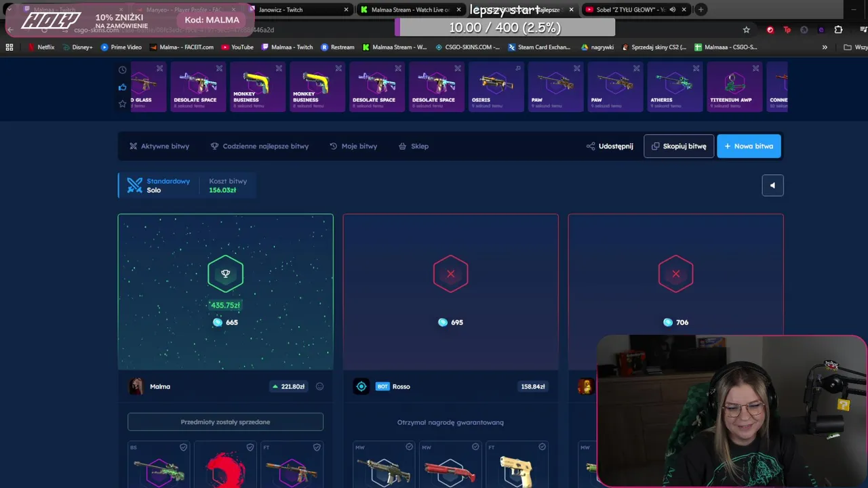The height and width of the screenshot is (488, 868).
Task: Switch to the Janowicz - Twitch tab
Action: [299, 9]
